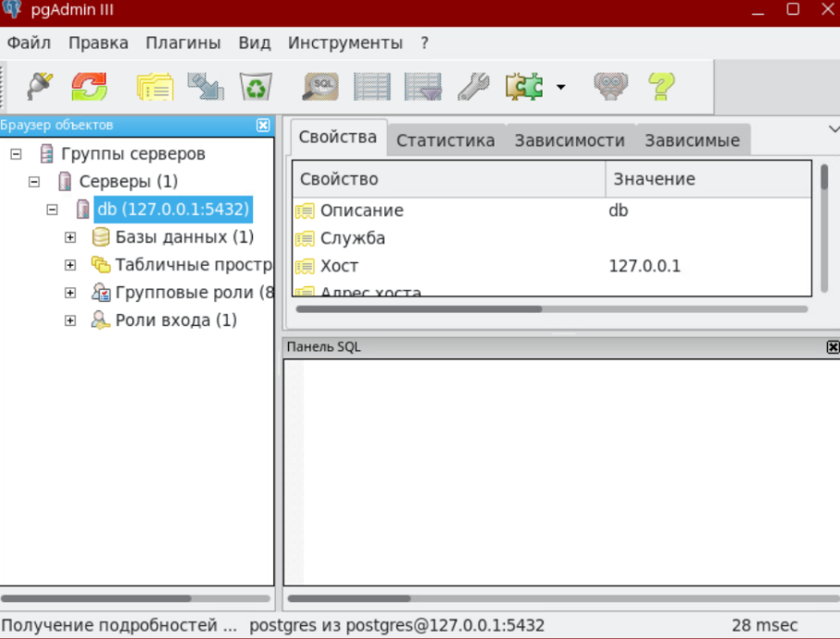
Task: Click the Группы серверов server group icon
Action: tap(47, 154)
